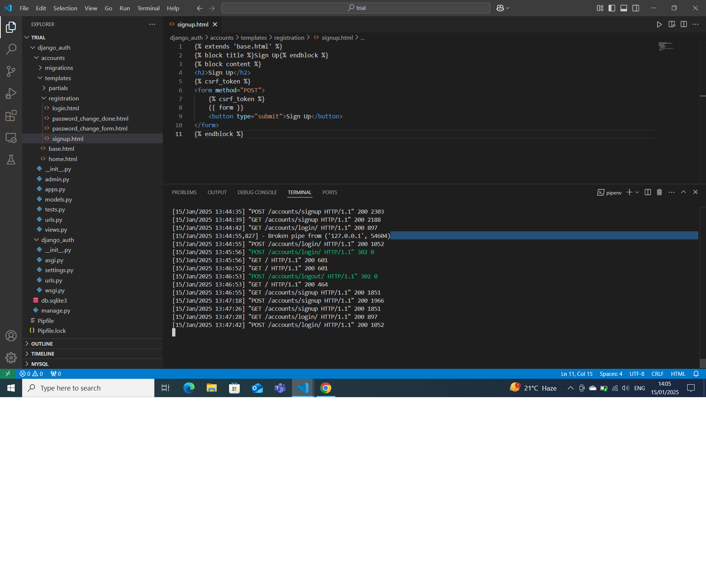Screen dimensions: 706x588
Task: Open the new terminal launch profile dropdown
Action: (637, 192)
